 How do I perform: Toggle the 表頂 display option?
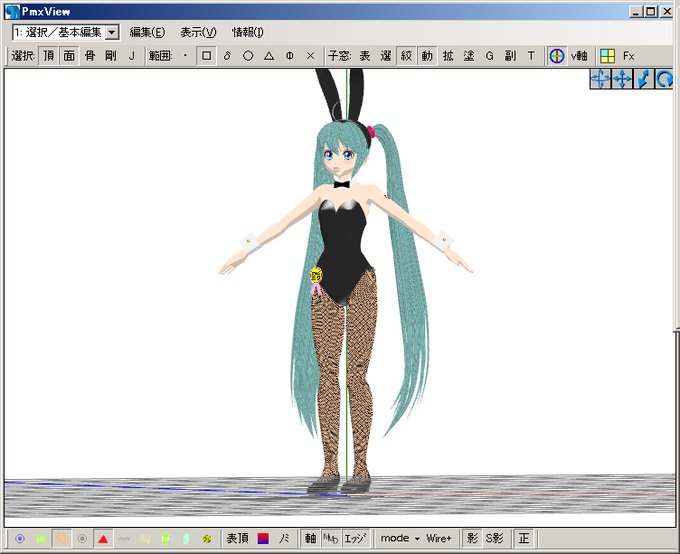[237, 539]
